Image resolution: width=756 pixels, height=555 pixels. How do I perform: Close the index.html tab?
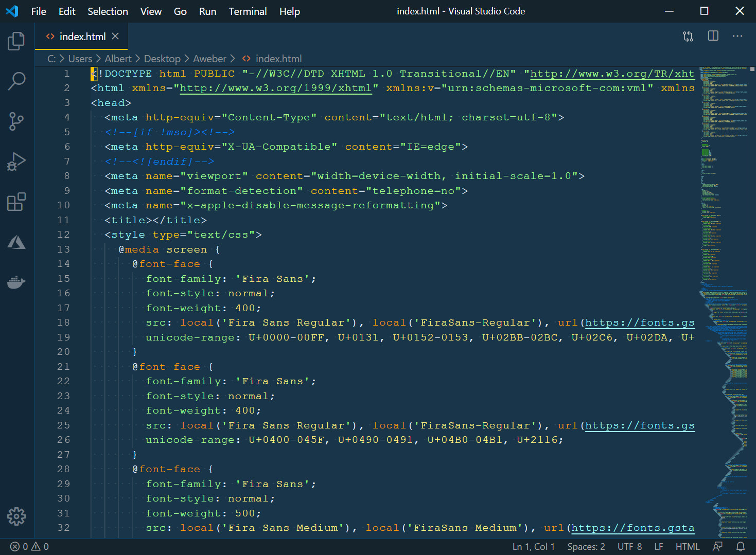[x=115, y=36]
